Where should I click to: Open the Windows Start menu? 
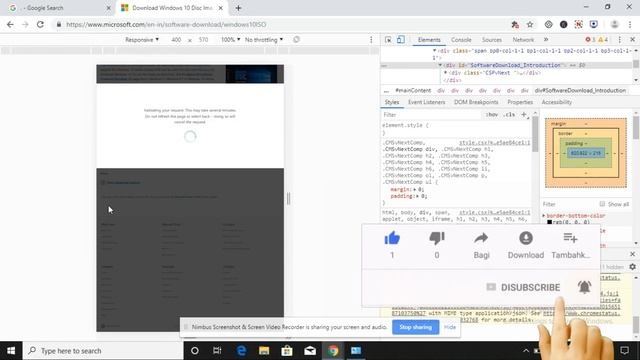(x=11, y=351)
